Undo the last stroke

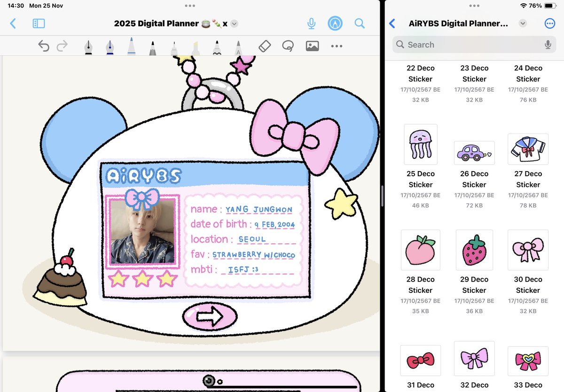point(44,46)
